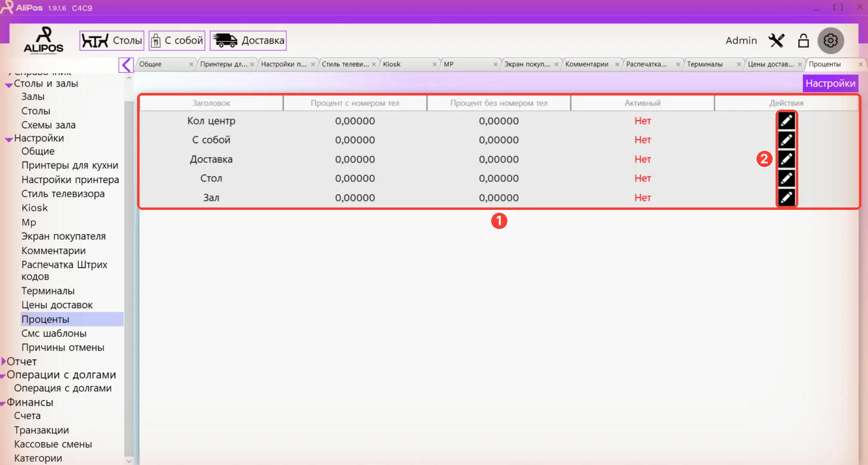868x465 pixels.
Task: Edit the Кол центр percent row
Action: click(x=787, y=120)
